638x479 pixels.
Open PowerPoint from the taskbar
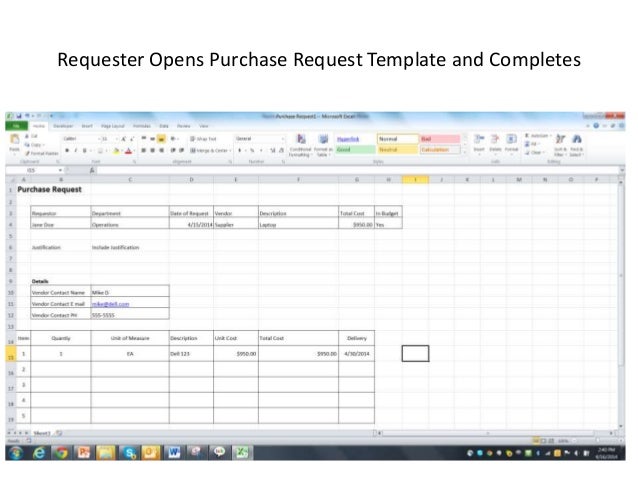[83, 453]
